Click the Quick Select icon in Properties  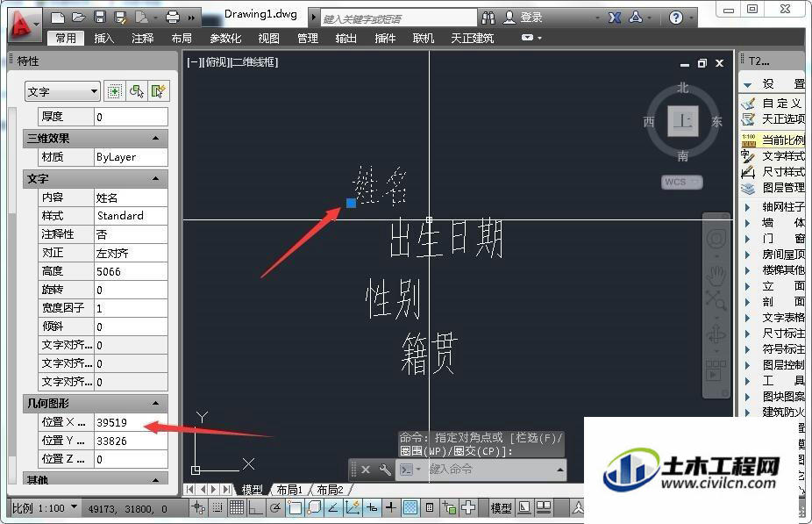(x=158, y=92)
